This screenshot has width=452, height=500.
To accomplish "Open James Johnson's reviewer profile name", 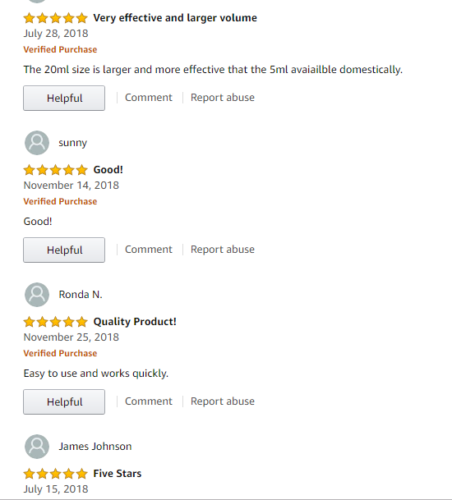I will (95, 446).
